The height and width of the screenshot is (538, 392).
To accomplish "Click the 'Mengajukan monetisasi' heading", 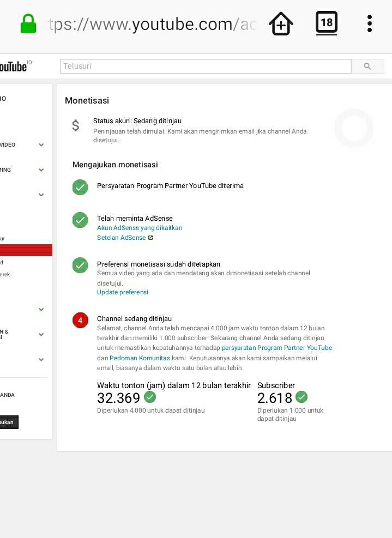I will tap(115, 165).
